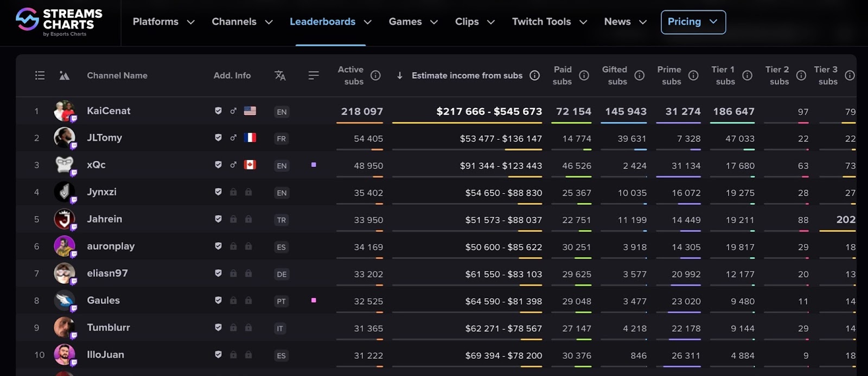Open the Tumblurr channel link
The image size is (868, 376).
[108, 327]
